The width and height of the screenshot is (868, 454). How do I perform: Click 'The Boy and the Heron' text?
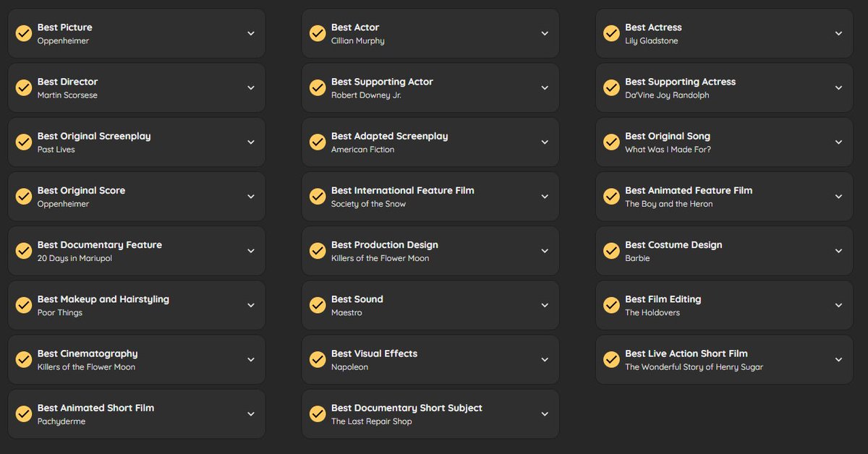(669, 204)
